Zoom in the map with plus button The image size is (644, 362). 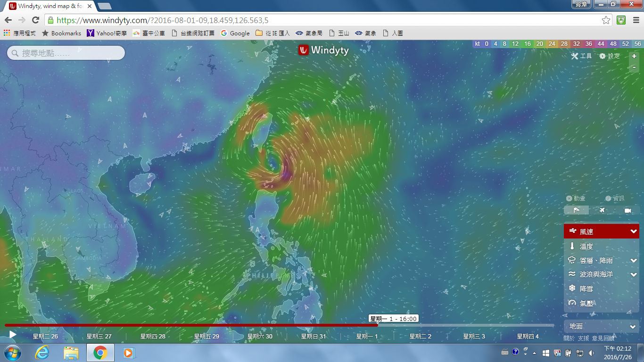[x=634, y=56]
